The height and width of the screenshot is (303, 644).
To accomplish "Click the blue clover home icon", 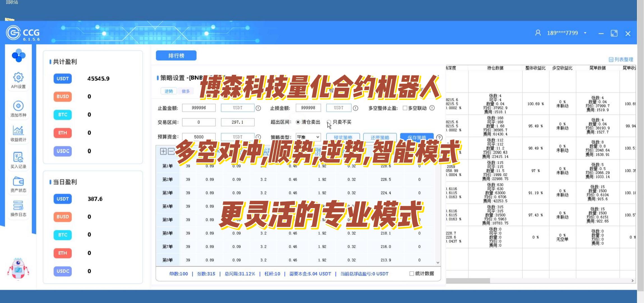I will [19, 55].
